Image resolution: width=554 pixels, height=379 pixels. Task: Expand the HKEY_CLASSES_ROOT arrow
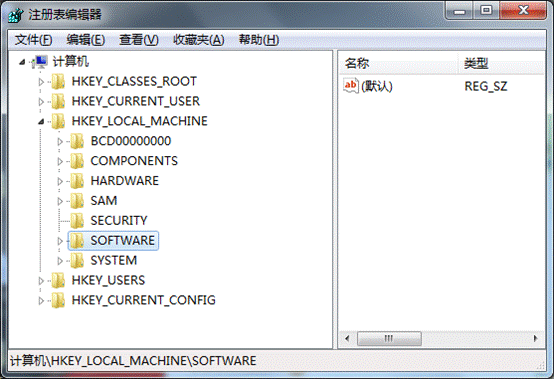coord(41,82)
